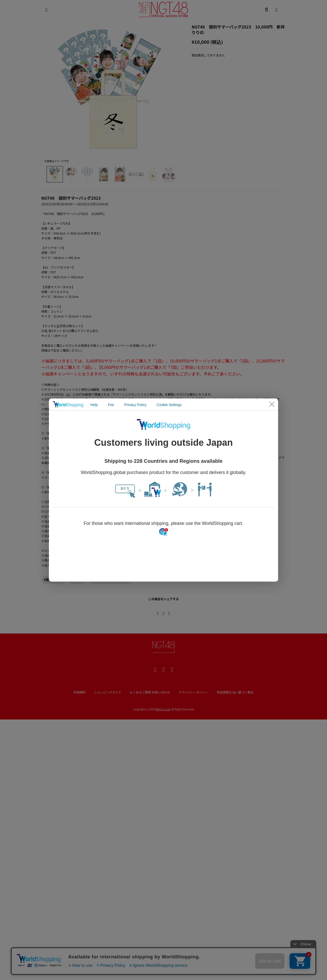This screenshot has height=980, width=327.
Task: Click last share icon under この商品をシェアする
Action: (169, 613)
